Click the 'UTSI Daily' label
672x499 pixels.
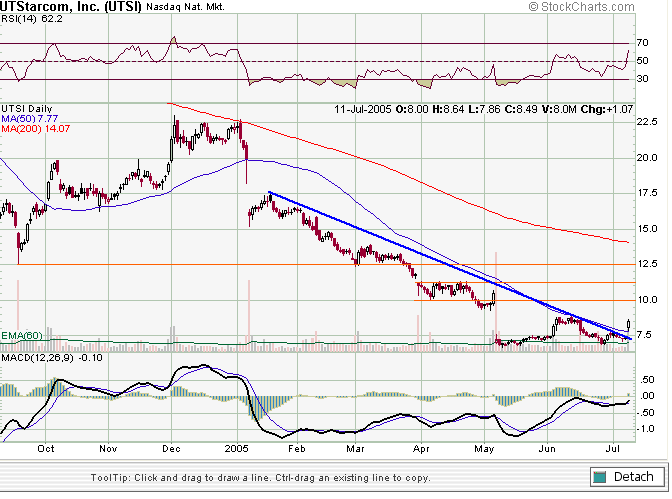tap(27, 109)
